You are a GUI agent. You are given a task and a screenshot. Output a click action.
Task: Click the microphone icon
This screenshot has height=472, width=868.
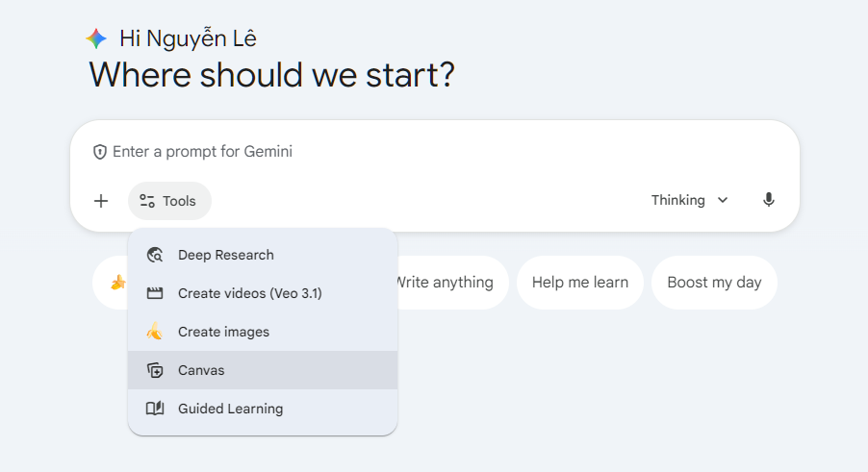768,200
